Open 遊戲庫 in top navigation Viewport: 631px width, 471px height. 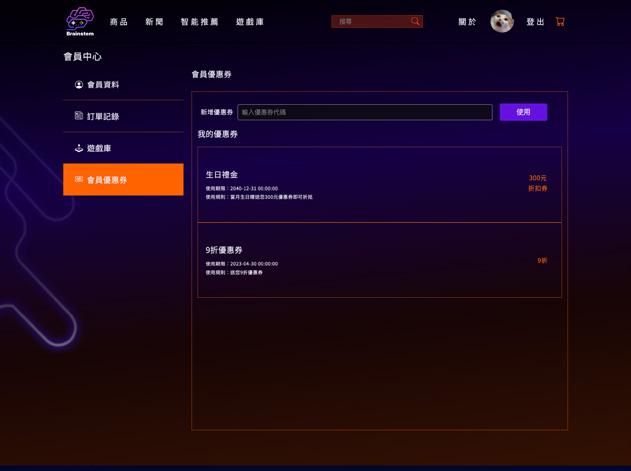coord(250,22)
